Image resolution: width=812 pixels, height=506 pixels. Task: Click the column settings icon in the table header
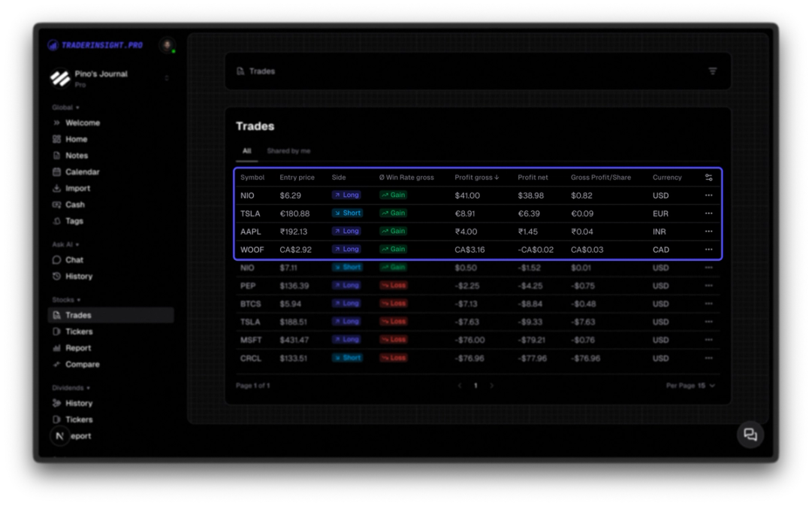pos(708,177)
